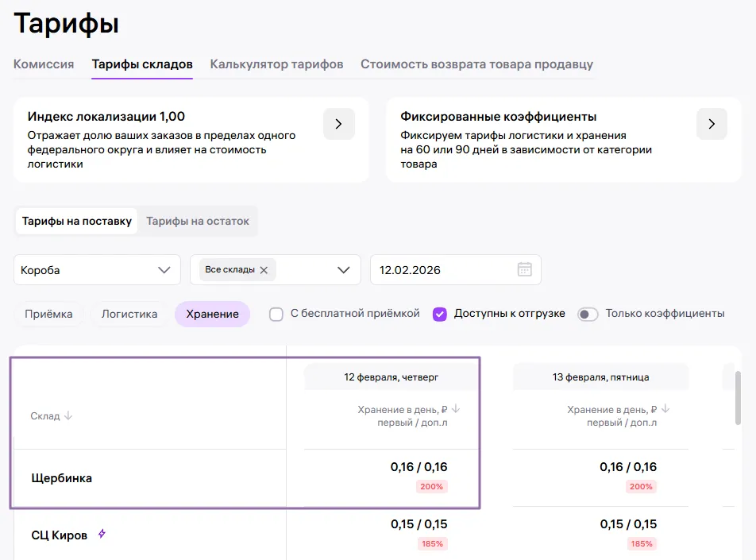This screenshot has width=756, height=560.
Task: Remove the Все склады filter chip
Action: tap(264, 270)
